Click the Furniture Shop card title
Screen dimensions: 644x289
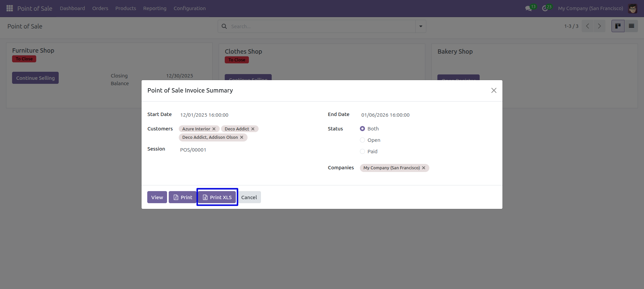33,50
